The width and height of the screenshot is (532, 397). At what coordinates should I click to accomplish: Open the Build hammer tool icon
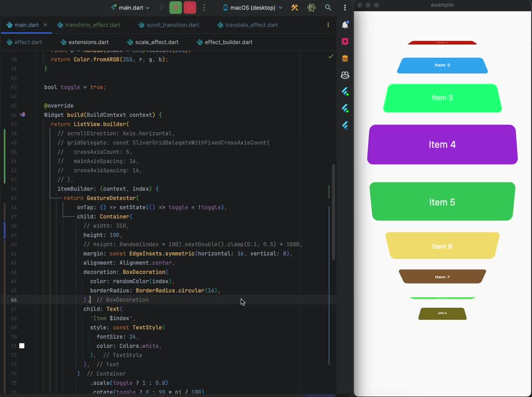click(x=295, y=8)
